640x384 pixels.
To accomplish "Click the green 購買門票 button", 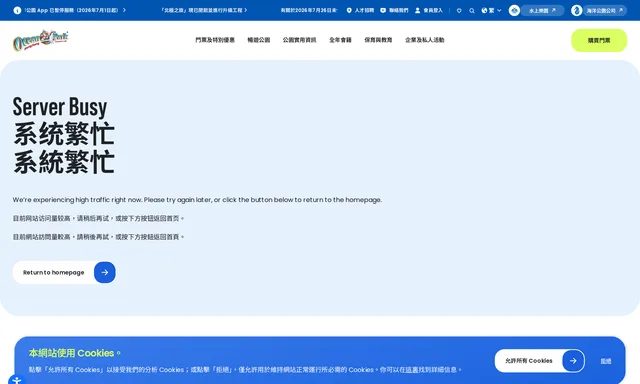I will tap(599, 40).
